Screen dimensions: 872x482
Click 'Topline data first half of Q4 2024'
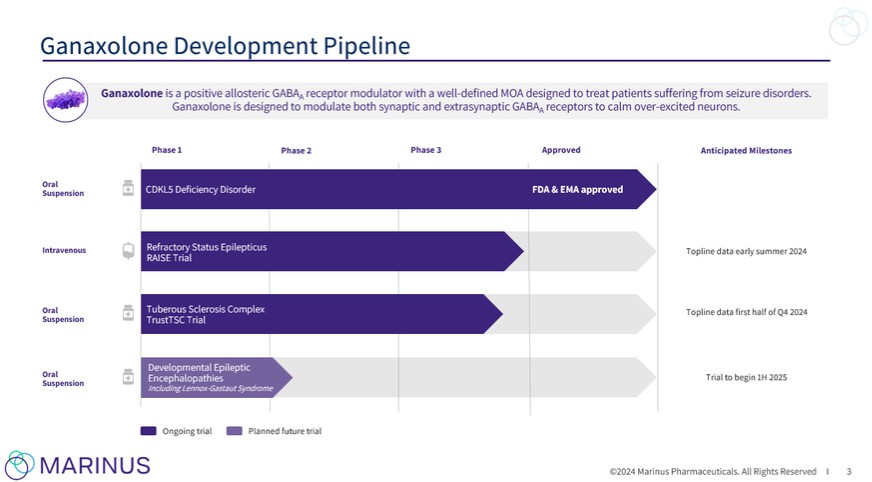[x=746, y=312]
